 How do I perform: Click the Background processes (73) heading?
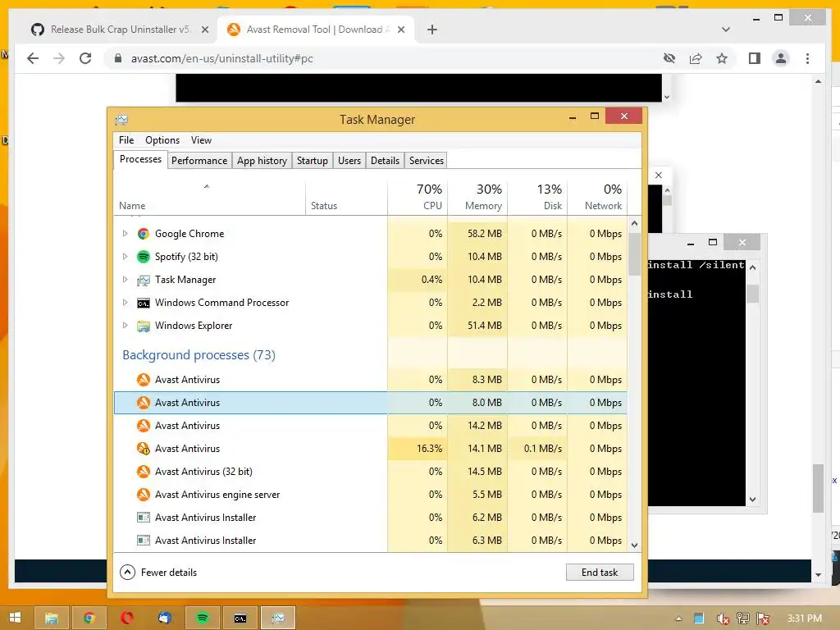[x=199, y=354]
